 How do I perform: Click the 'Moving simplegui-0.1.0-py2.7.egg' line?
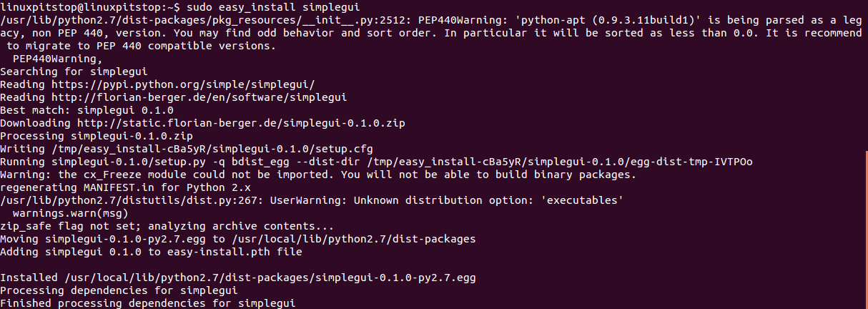[x=238, y=238]
